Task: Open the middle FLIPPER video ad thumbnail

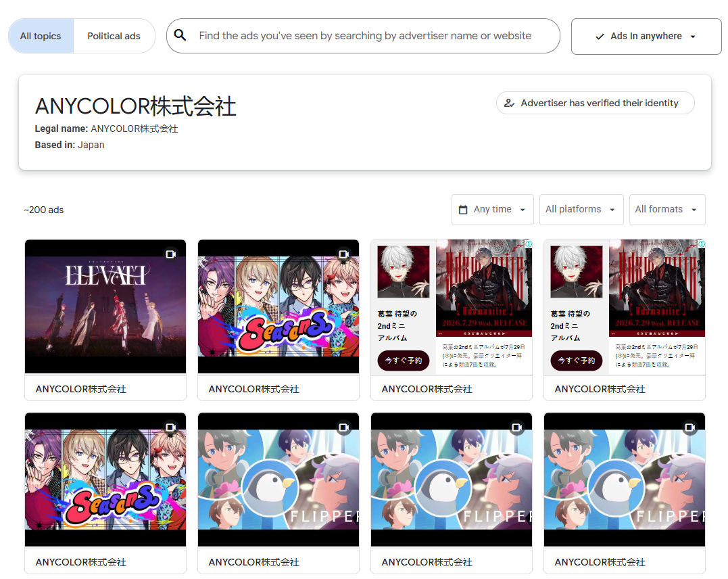Action: pos(452,480)
